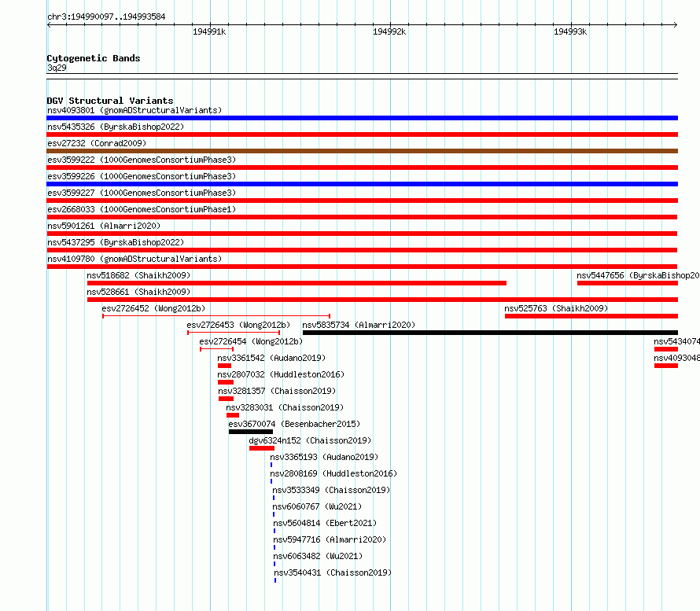Click the nsv6060767 (Wu2021) label

click(x=317, y=506)
